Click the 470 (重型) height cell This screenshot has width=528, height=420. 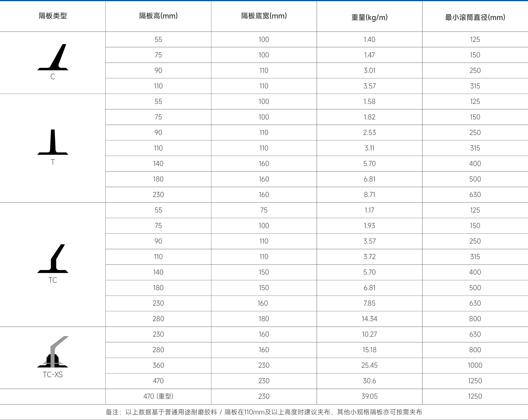pyautogui.click(x=158, y=396)
